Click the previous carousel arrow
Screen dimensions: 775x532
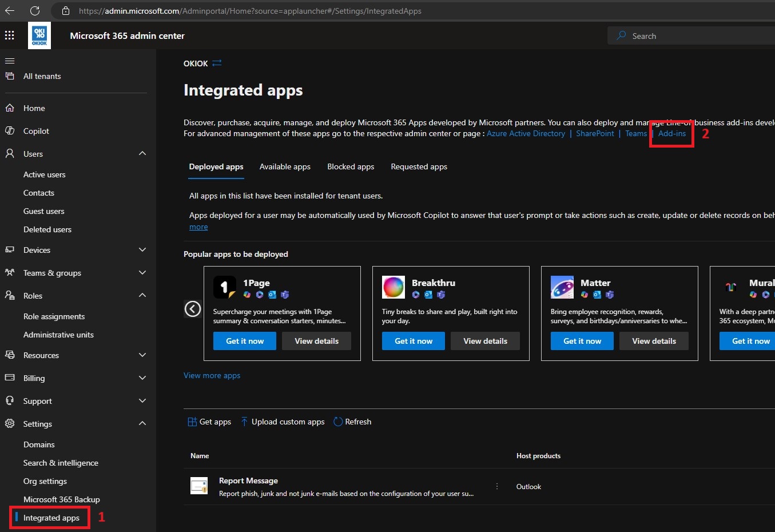(x=193, y=309)
